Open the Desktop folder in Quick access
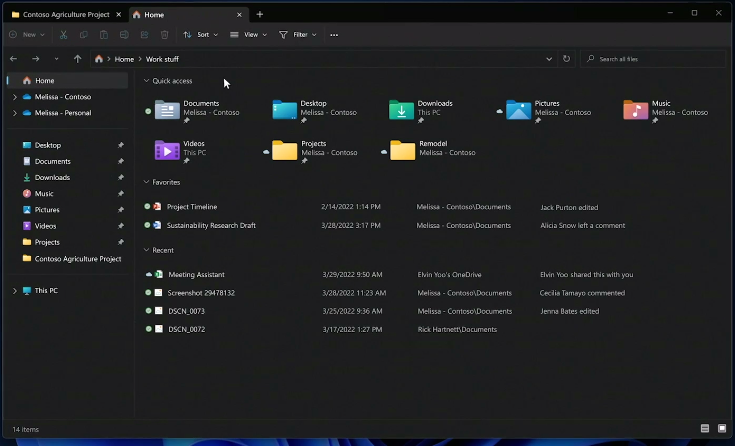Screen dimensions: 735x446 (314, 111)
